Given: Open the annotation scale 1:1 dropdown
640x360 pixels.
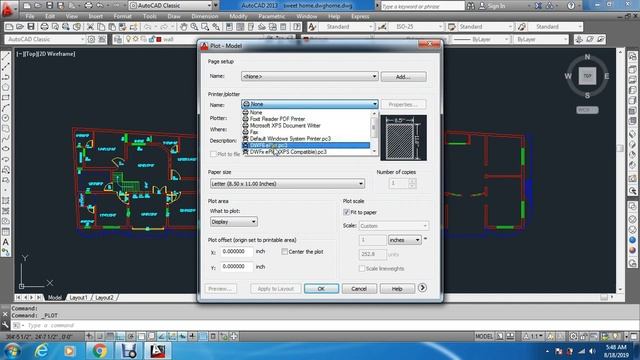Looking at the screenshot, I should click(537, 336).
